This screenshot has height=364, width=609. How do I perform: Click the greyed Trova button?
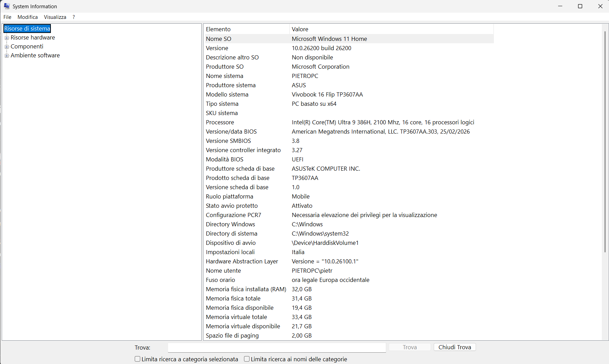(x=410, y=347)
